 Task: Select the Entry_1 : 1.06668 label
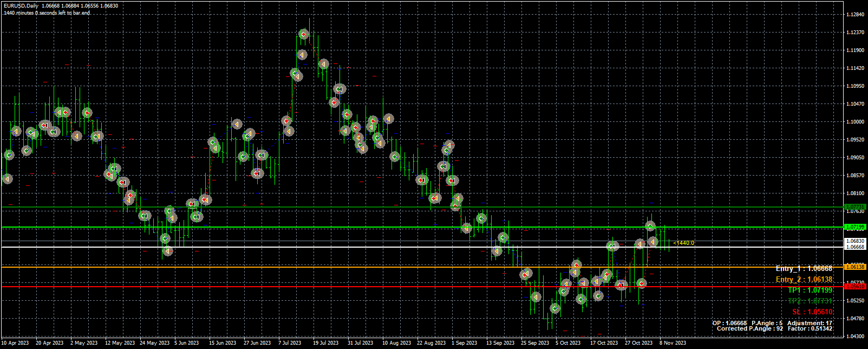point(804,269)
